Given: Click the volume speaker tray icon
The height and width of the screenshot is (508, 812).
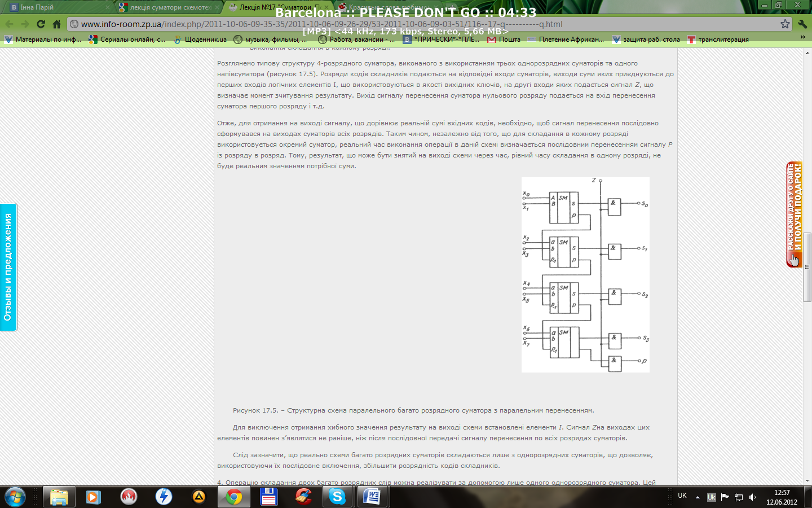Looking at the screenshot, I should 752,497.
